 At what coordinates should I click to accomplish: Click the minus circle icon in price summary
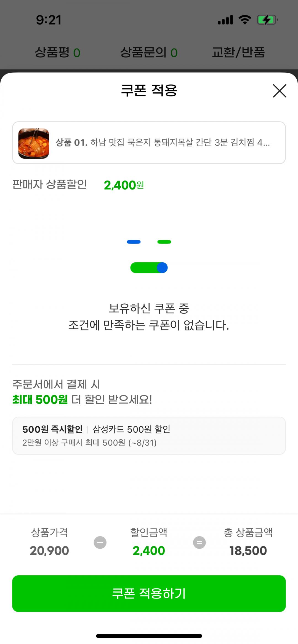(100, 543)
